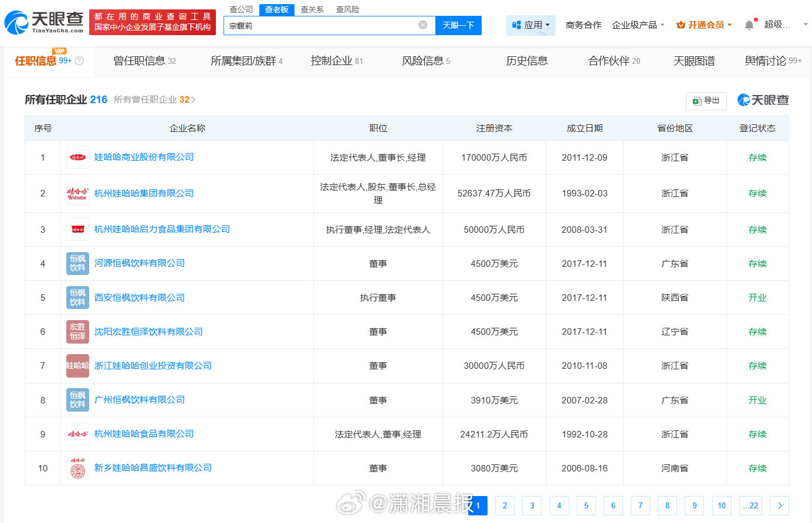Screen dimensions: 812x523
Task: Click the 注册资本 column header
Action: click(494, 128)
